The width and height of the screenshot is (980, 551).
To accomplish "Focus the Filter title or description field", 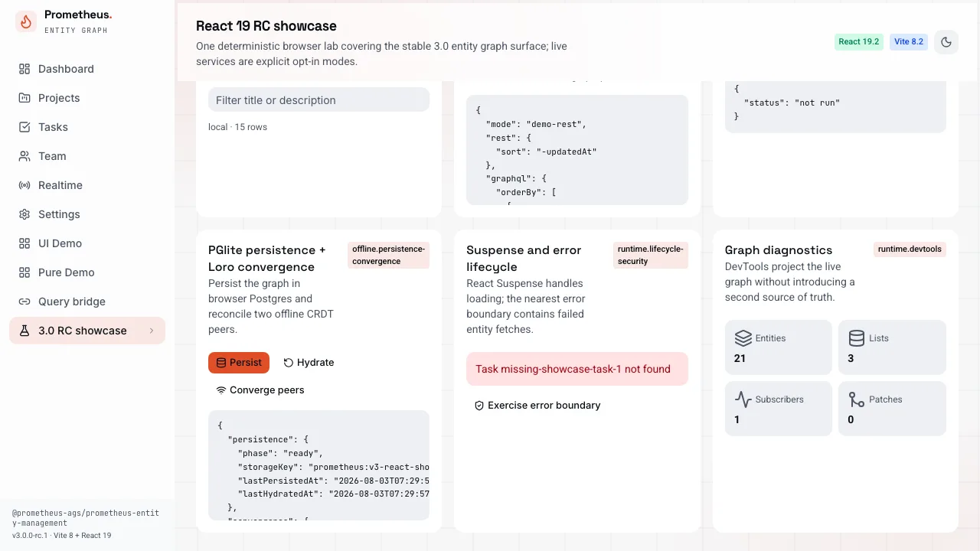I will pyautogui.click(x=318, y=100).
